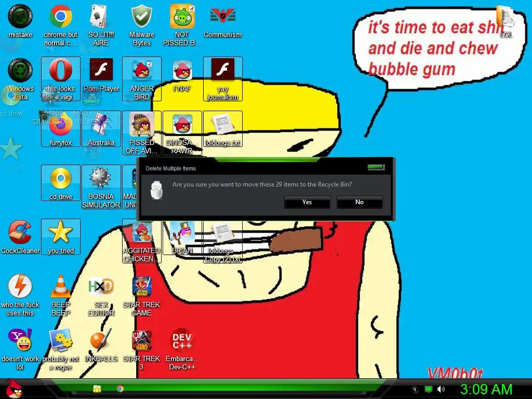The height and width of the screenshot is (399, 532).
Task: Click the green tray monitor icon
Action: [x=429, y=389]
